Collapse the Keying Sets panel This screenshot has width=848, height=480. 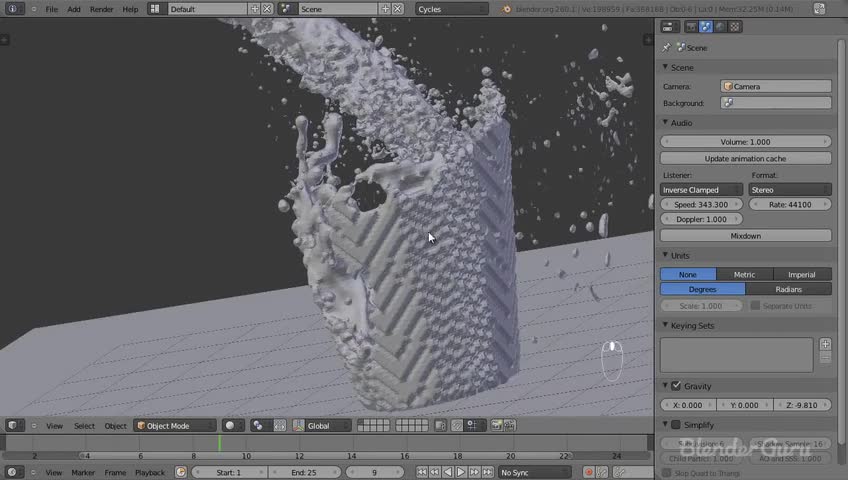coord(665,325)
